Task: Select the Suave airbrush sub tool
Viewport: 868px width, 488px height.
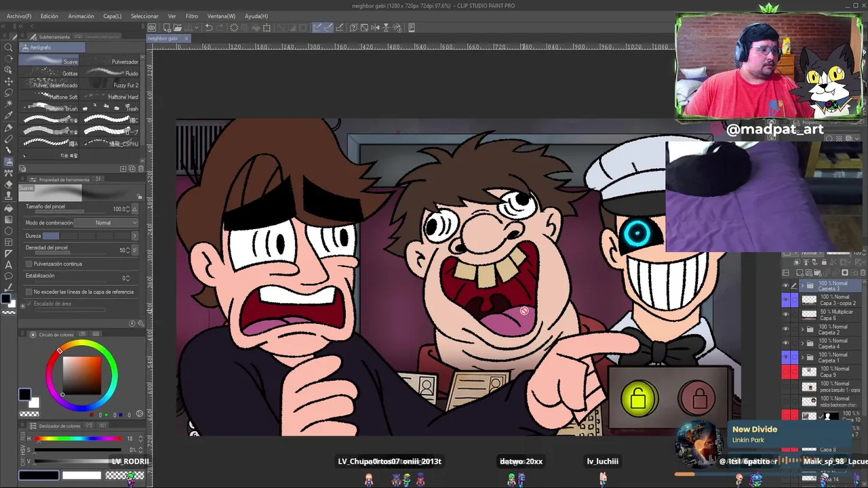Action: 49,61
